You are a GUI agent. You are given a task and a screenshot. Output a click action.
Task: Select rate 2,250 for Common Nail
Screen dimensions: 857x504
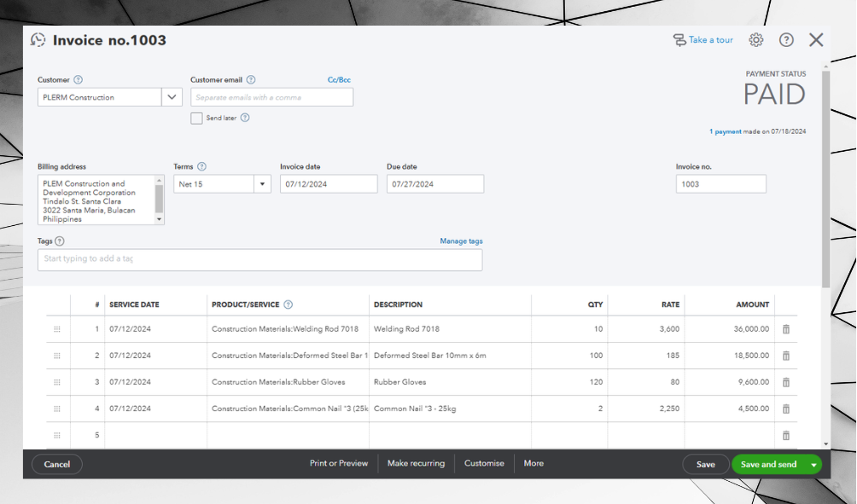pyautogui.click(x=646, y=408)
